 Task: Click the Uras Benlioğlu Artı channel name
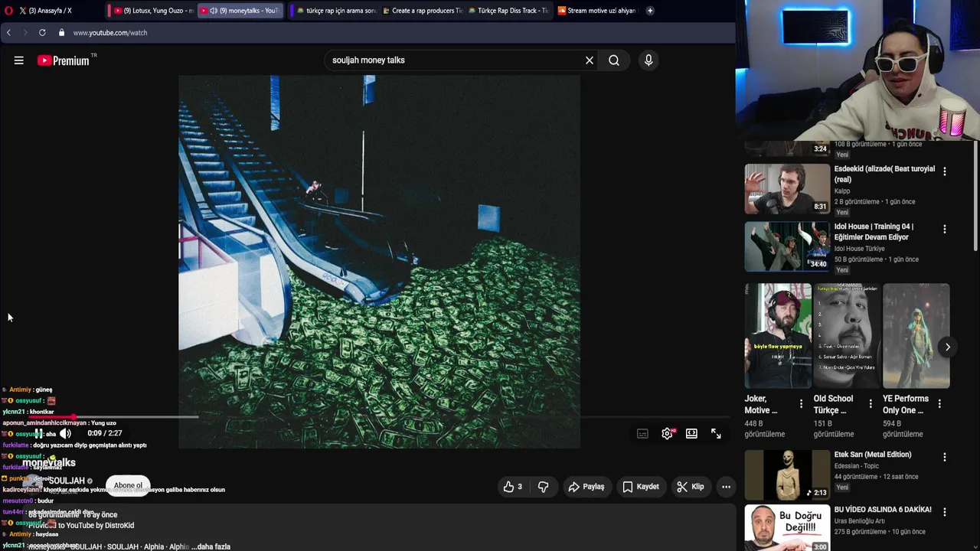click(859, 521)
